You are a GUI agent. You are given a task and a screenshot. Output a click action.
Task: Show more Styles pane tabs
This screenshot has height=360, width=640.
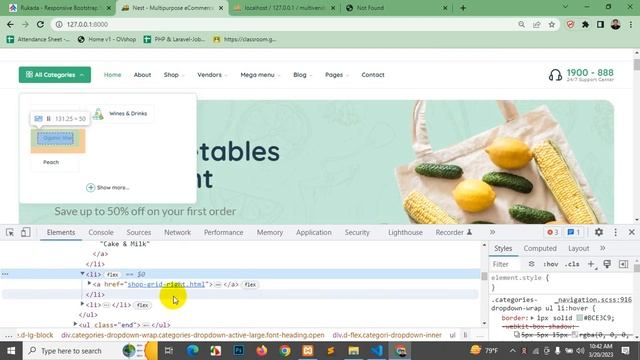602,248
